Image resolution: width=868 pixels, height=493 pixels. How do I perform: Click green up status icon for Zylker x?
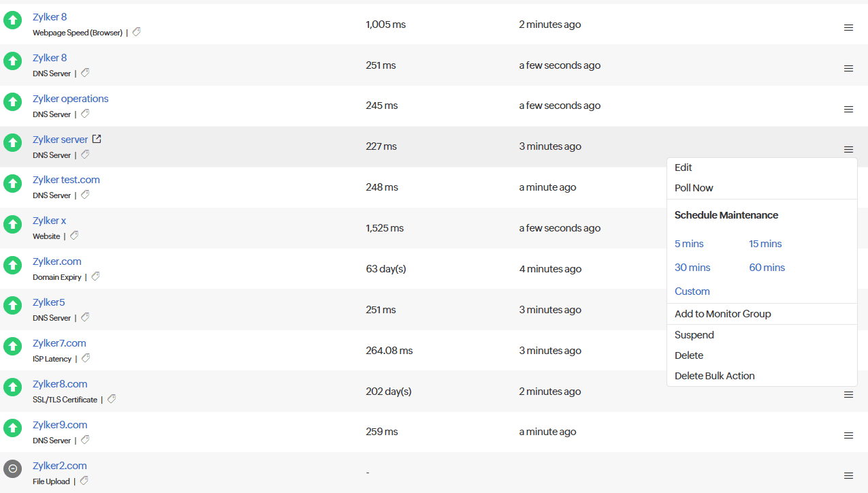(12, 224)
